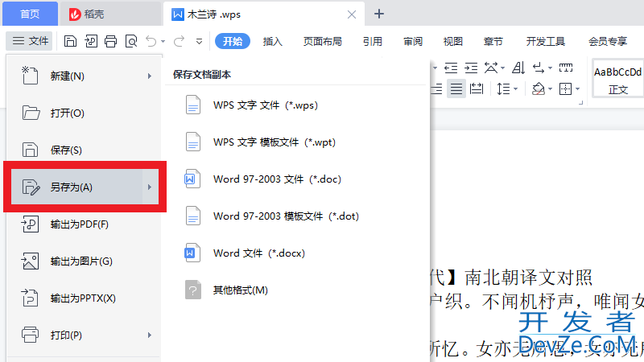Image resolution: width=644 pixels, height=362 pixels.
Task: Click the borders icon
Action: (x=566, y=88)
